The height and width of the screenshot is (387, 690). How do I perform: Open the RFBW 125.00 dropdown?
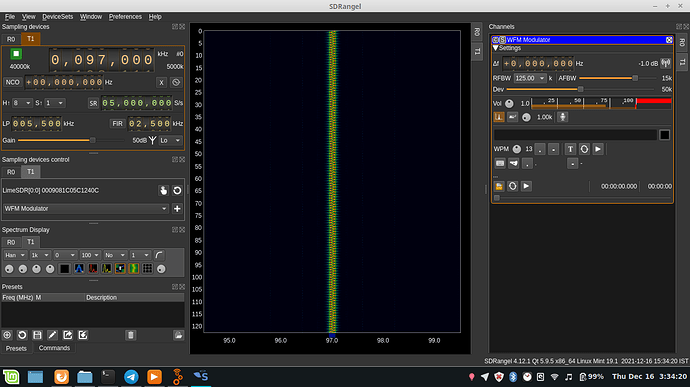(x=529, y=78)
